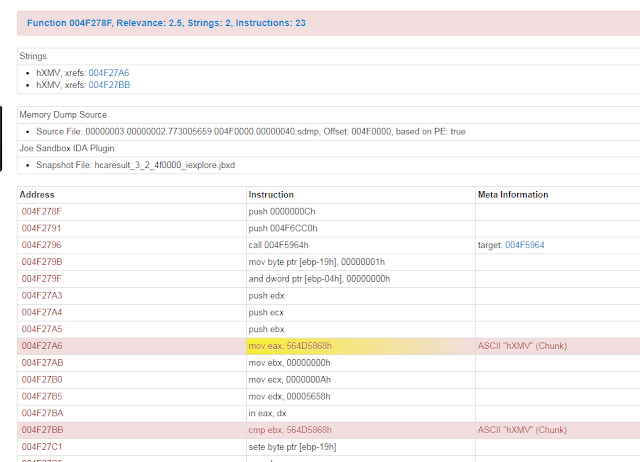The image size is (640, 462).
Task: Select address 004F27A4 in the table
Action: (42, 312)
